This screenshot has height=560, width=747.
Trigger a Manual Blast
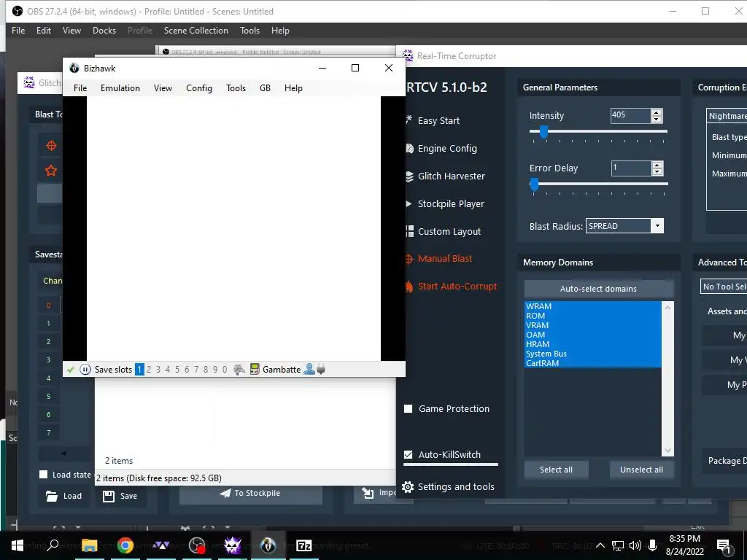coord(444,259)
